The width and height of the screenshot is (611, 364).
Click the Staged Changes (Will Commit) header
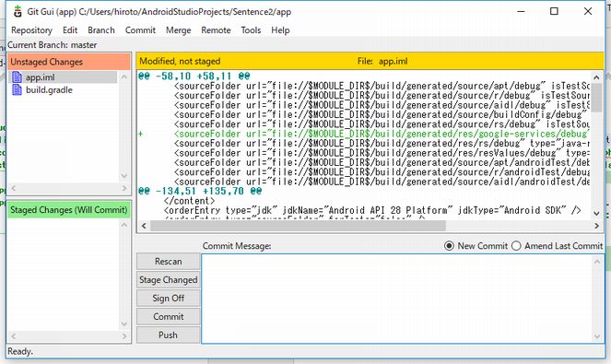click(69, 210)
